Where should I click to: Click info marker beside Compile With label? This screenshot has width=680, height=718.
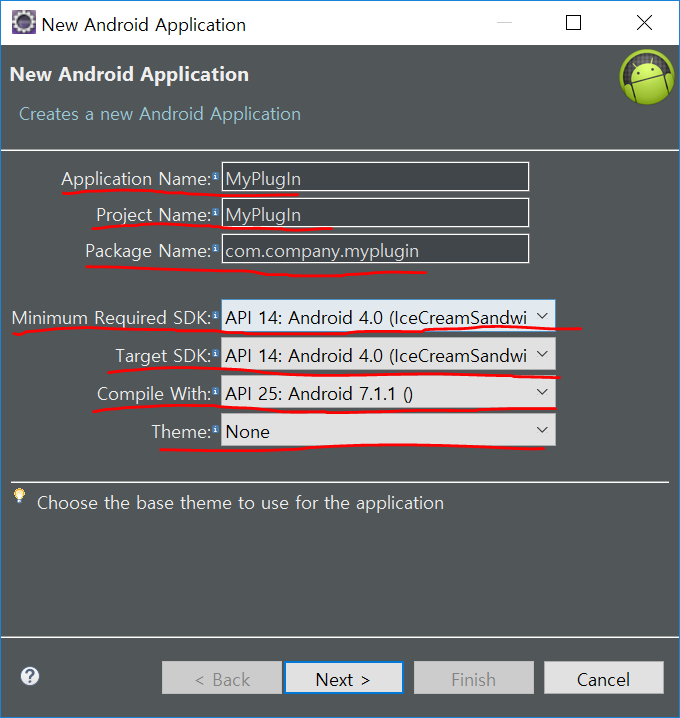(x=215, y=391)
